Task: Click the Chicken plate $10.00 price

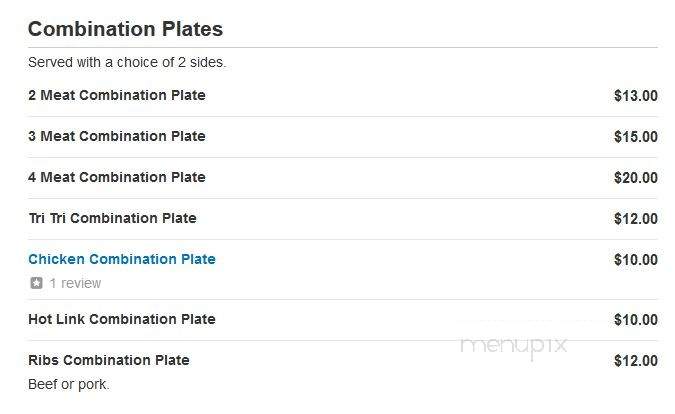Action: [x=636, y=260]
